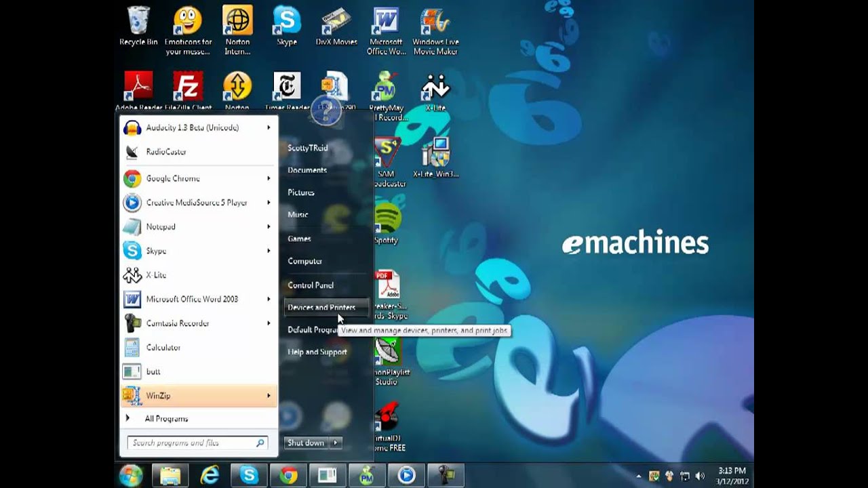The height and width of the screenshot is (488, 868).
Task: Click the volume speaker tray icon
Action: point(700,476)
